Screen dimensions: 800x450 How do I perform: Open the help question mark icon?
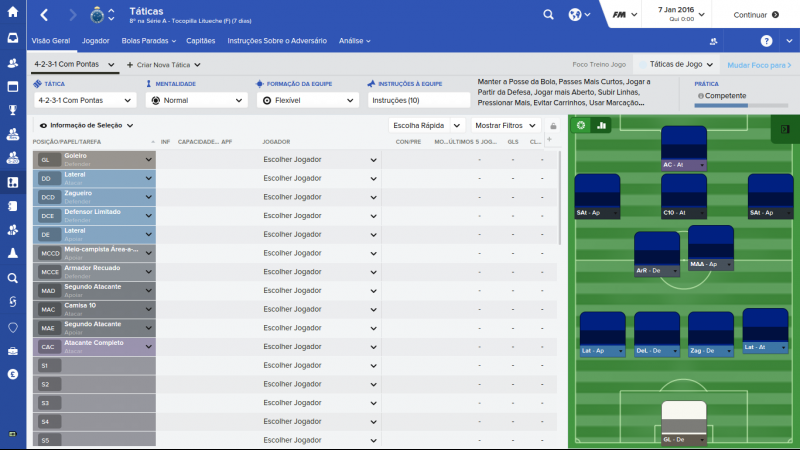click(766, 41)
